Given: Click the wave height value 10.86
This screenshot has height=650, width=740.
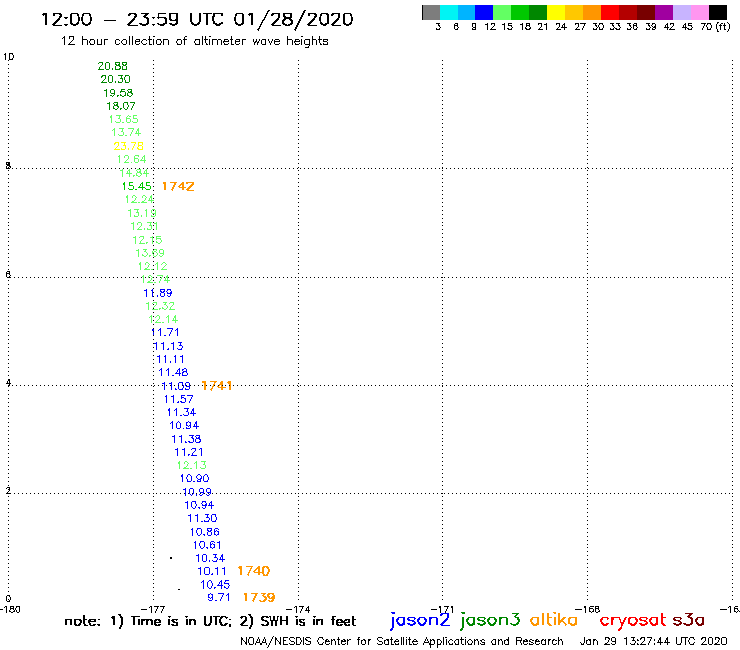Looking at the screenshot, I should click(x=204, y=532).
